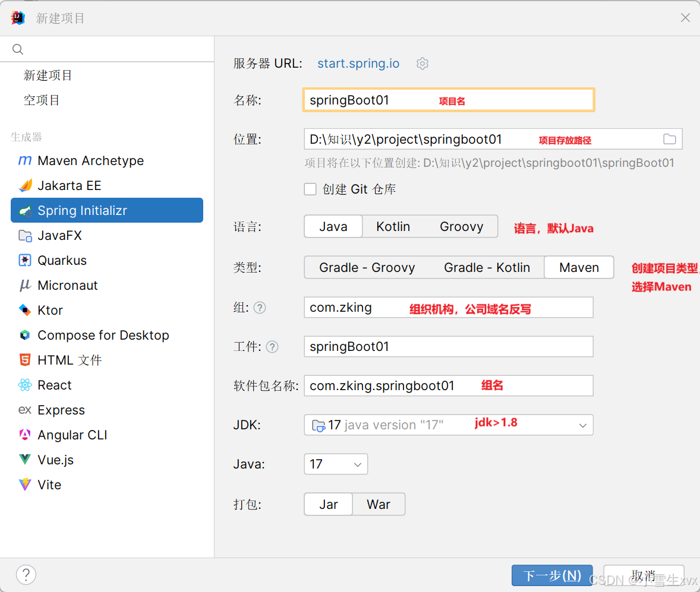Screen dimensions: 700x592
Task: Select Quarkus generator entry
Action: (x=107, y=260)
